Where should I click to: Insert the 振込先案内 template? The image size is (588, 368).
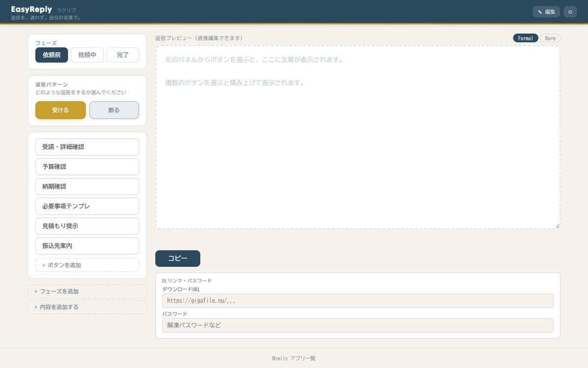click(87, 246)
